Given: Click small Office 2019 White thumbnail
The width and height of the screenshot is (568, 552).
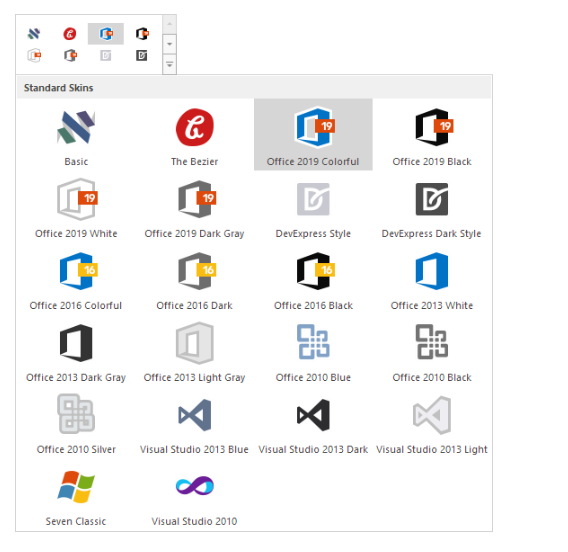Looking at the screenshot, I should [34, 55].
